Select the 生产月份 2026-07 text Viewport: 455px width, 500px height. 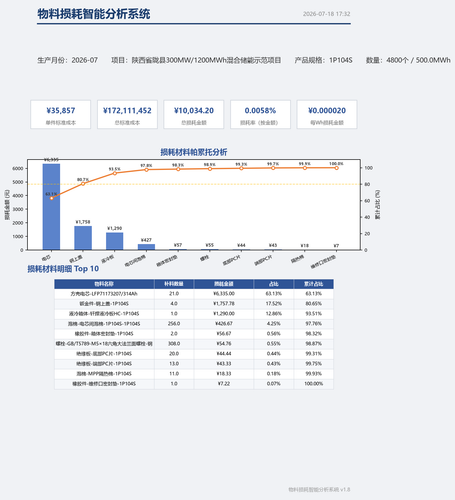[67, 60]
